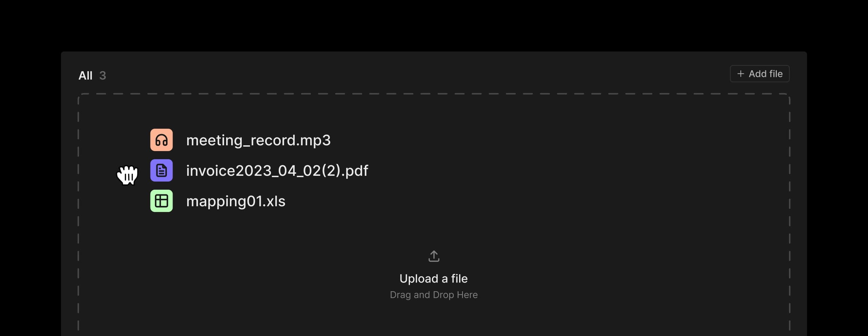Click the drag handle beside the invoice PDF

coord(127,175)
